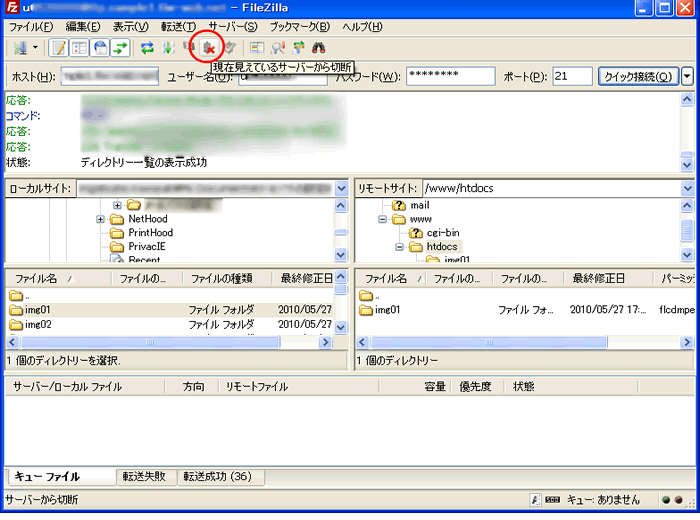Open the Site Manager dropdown arrow
This screenshot has height=520, width=700.
[35, 48]
